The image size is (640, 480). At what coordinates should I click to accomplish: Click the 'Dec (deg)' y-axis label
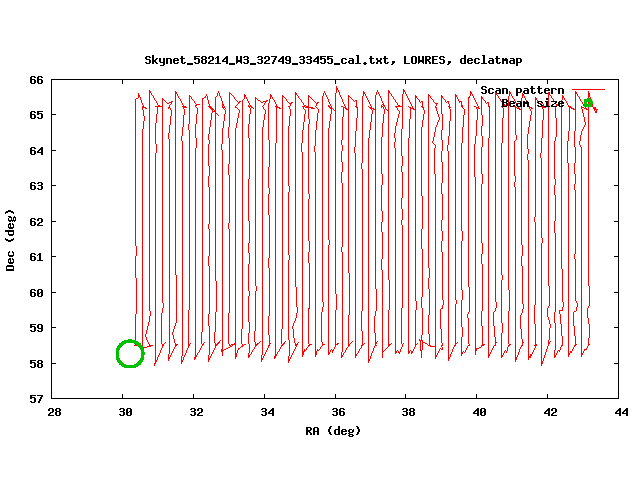pos(10,240)
